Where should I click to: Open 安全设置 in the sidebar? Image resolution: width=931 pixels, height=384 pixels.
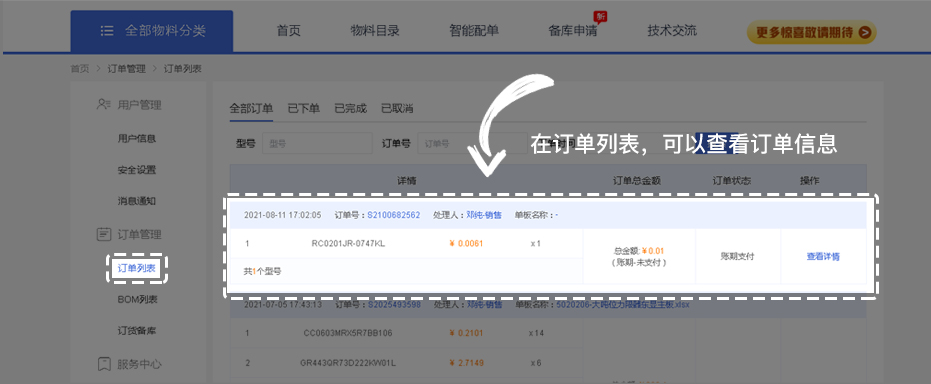(137, 170)
